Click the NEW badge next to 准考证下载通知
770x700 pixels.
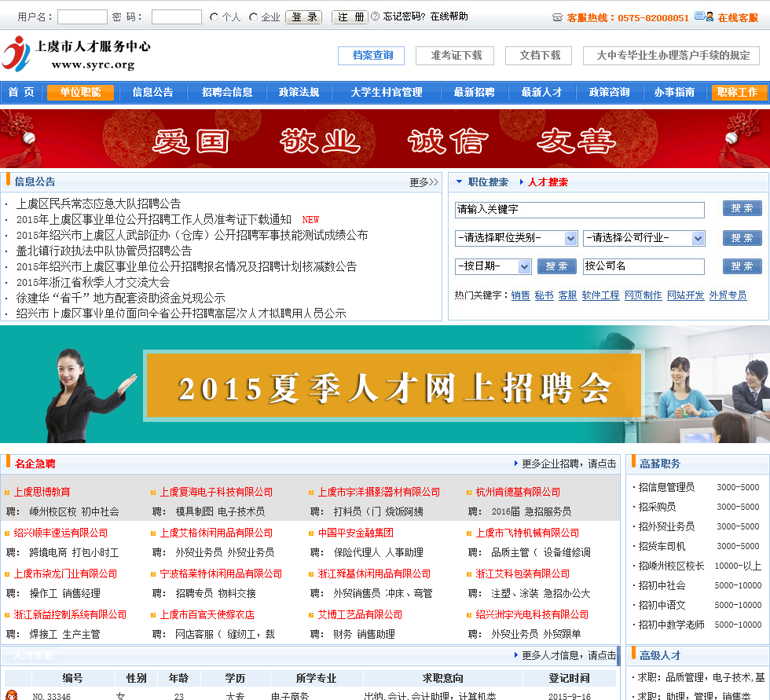click(310, 219)
